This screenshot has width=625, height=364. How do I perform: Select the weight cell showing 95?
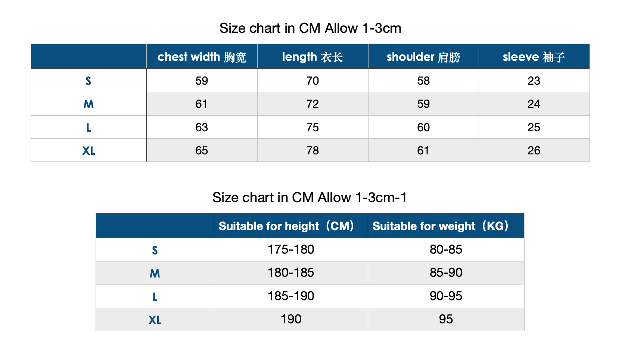click(446, 319)
